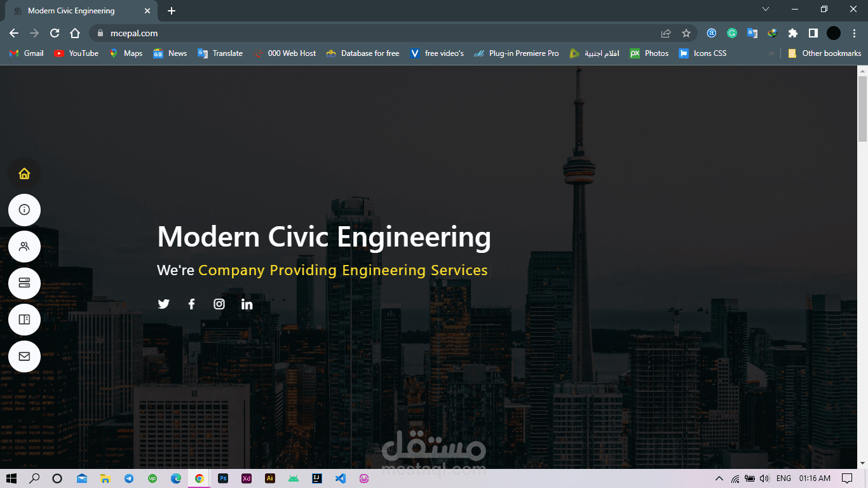868x488 pixels.
Task: Go back with the browser back arrow
Action: point(14,33)
